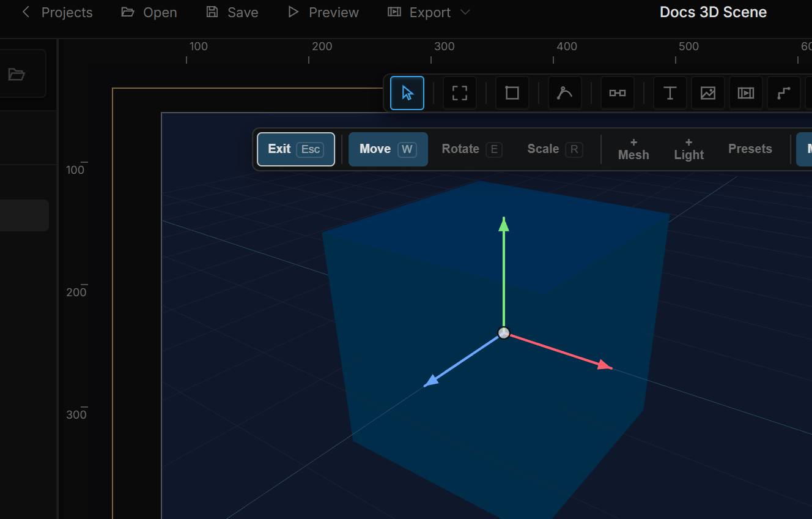Image resolution: width=812 pixels, height=519 pixels.
Task: Select the pointer/select tool
Action: pos(407,93)
